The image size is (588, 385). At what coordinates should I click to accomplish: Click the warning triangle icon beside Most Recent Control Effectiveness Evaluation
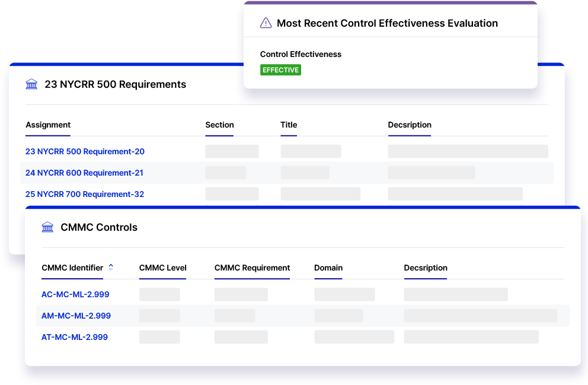tap(266, 23)
